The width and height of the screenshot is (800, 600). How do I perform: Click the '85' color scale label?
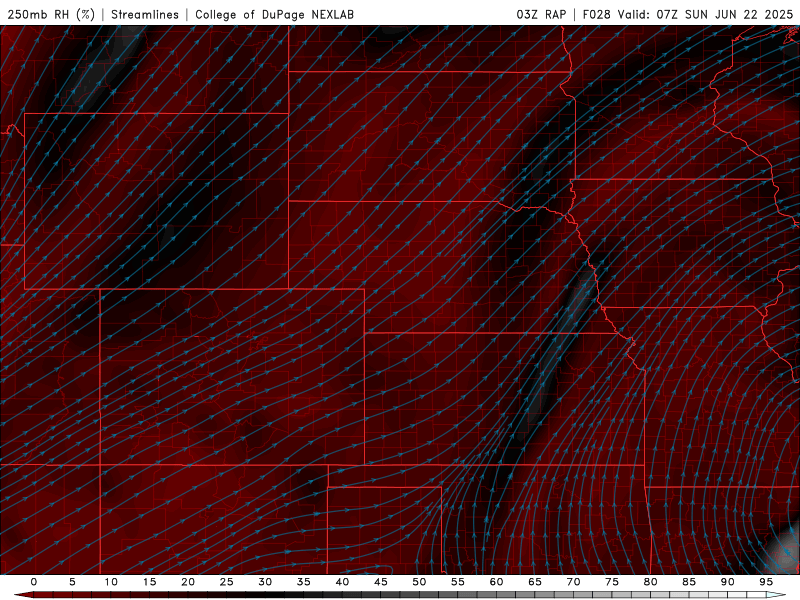tap(689, 582)
